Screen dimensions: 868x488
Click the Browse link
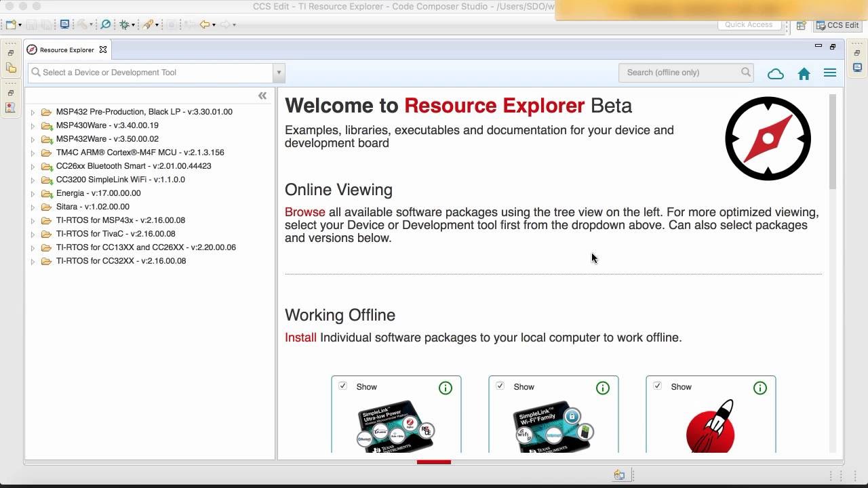[x=304, y=212]
